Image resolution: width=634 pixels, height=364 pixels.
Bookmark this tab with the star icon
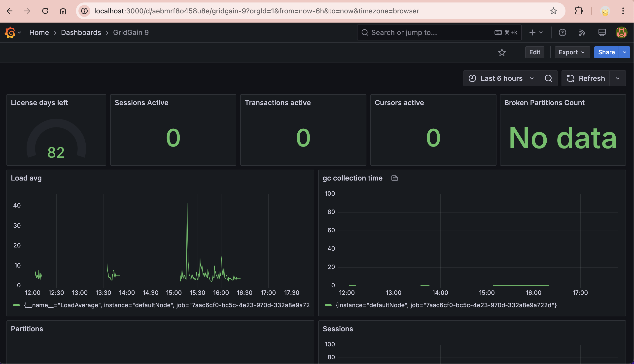coord(553,11)
